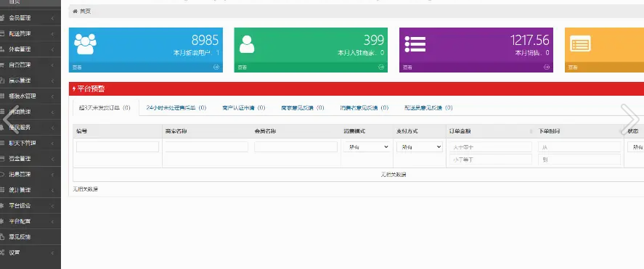Image resolution: width=644 pixels, height=269 pixels.
Task: Switch to the 商家意见反馈 (0) tab
Action: coord(303,108)
